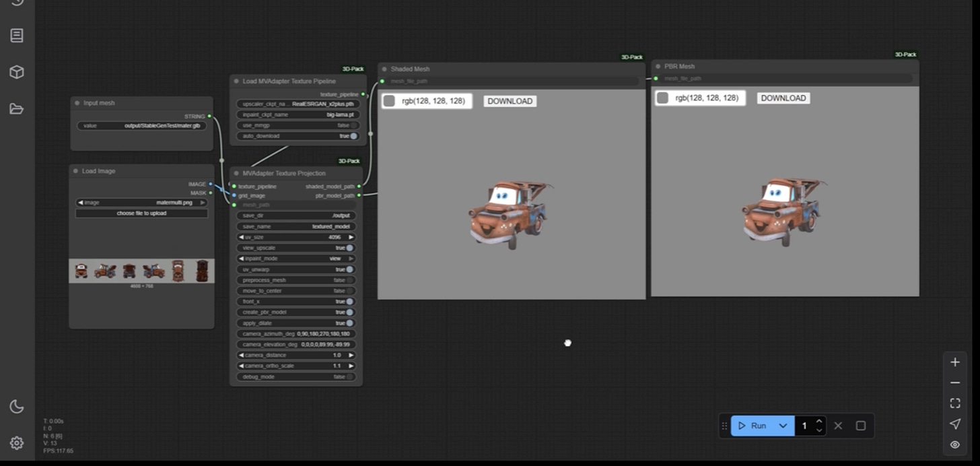Toggle the preprocess_mesh switch
Screen dimensions: 980x466
click(350, 280)
